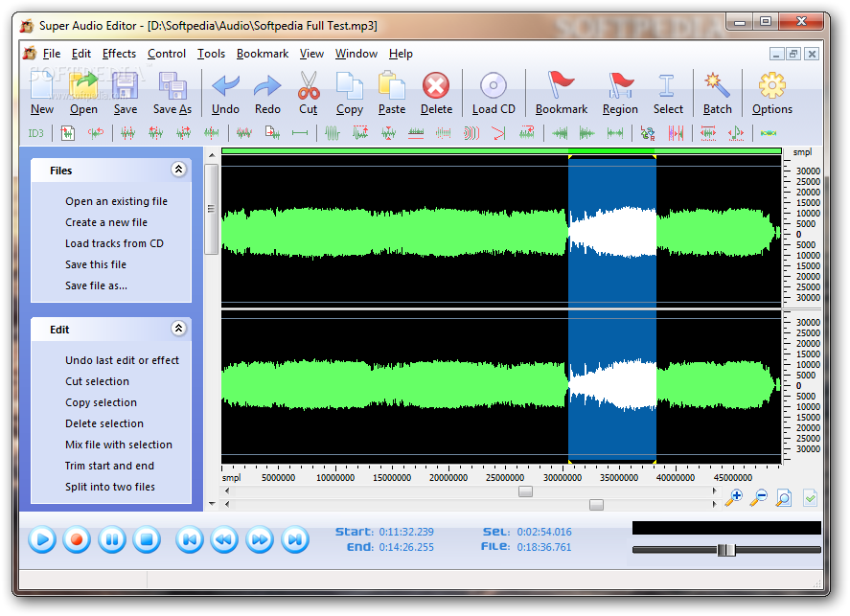
Task: Click the sidebar scroll down arrow
Action: 212,503
